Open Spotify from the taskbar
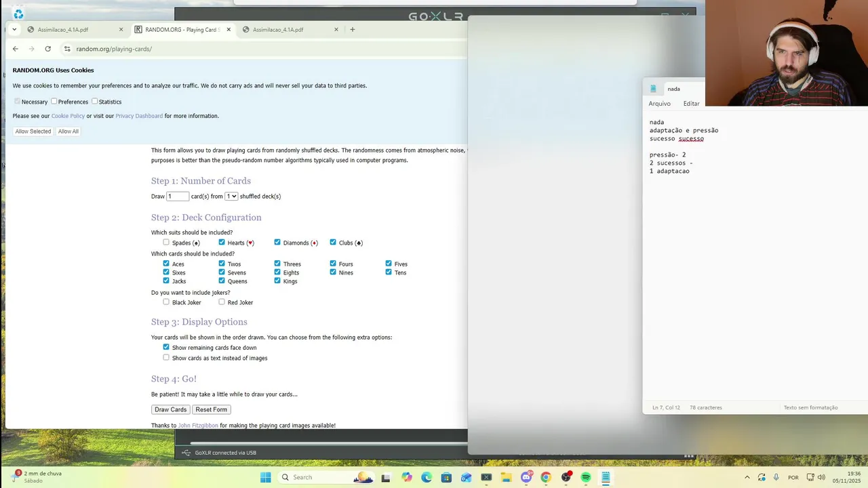 [586, 477]
